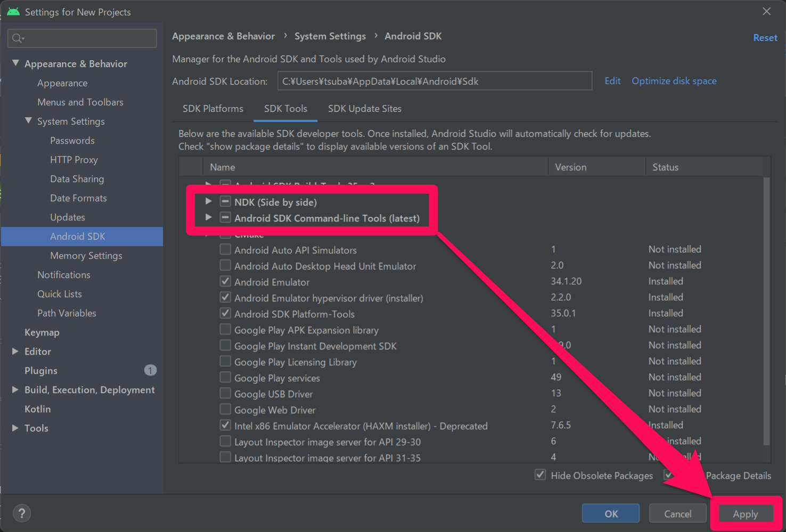Switch to the SDK Platforms tab

213,109
